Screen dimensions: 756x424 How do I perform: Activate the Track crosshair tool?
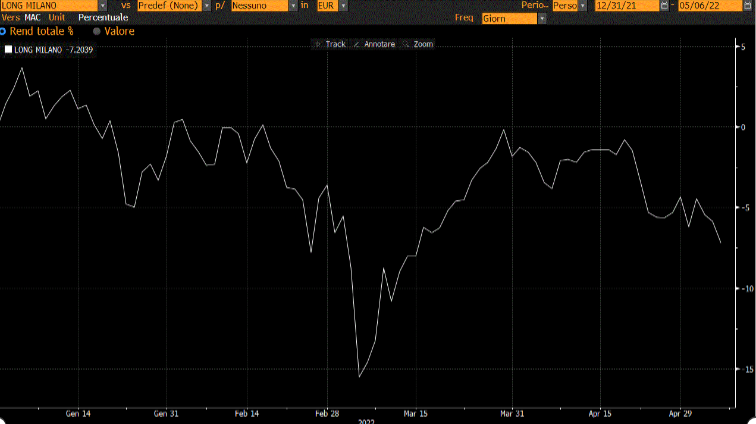tap(329, 44)
